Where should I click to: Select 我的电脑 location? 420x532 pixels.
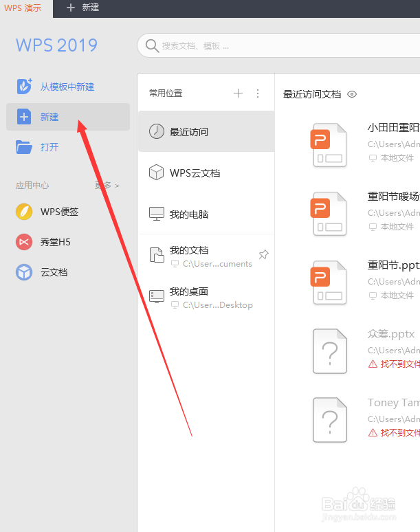coord(206,214)
